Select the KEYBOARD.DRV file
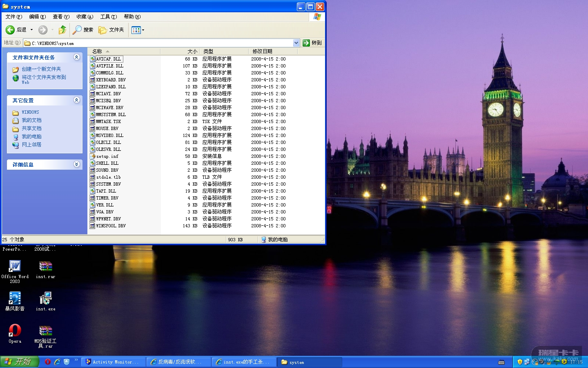The height and width of the screenshot is (368, 588). [111, 80]
